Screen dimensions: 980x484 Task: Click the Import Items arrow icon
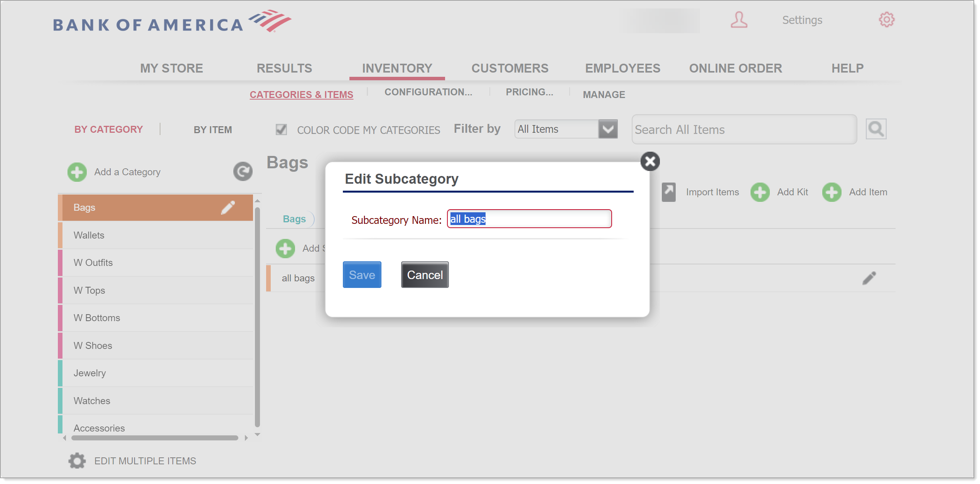[669, 192]
